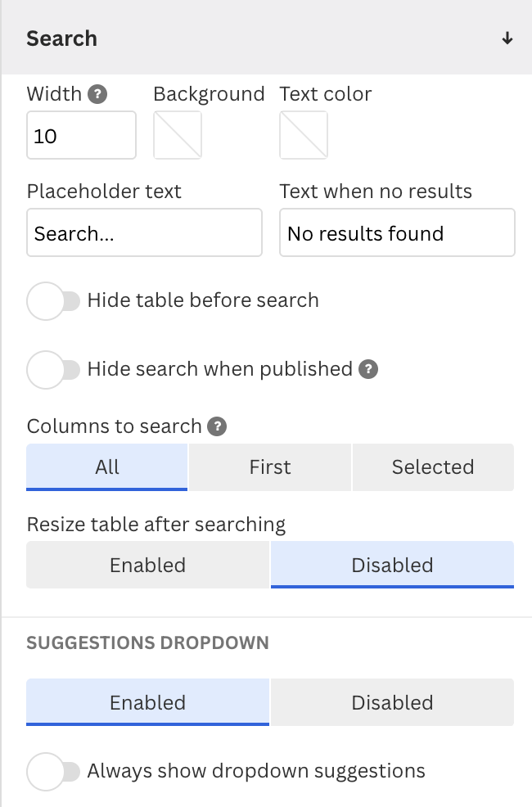
Task: Toggle Hide table before search
Action: coord(53,301)
